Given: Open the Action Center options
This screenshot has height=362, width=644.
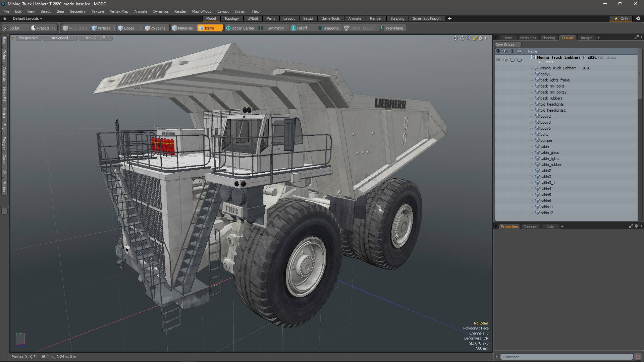Looking at the screenshot, I should (240, 28).
